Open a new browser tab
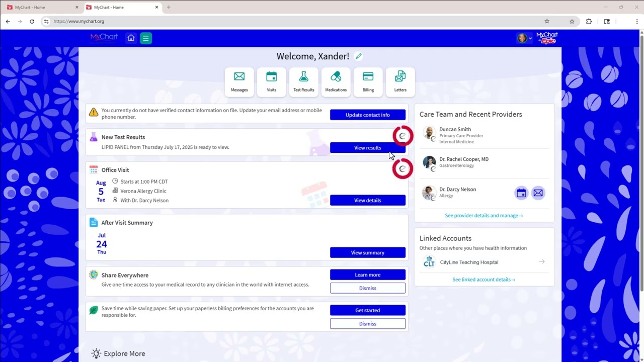The width and height of the screenshot is (644, 362). (169, 8)
